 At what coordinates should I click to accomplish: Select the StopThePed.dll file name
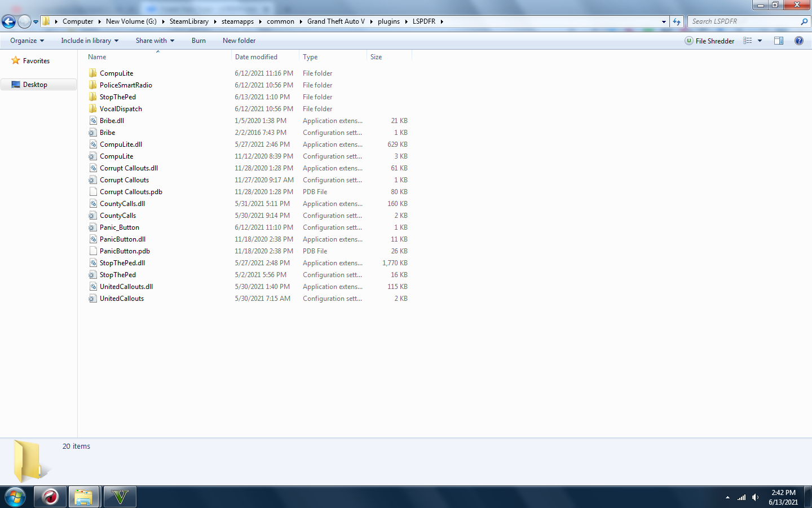pyautogui.click(x=122, y=263)
